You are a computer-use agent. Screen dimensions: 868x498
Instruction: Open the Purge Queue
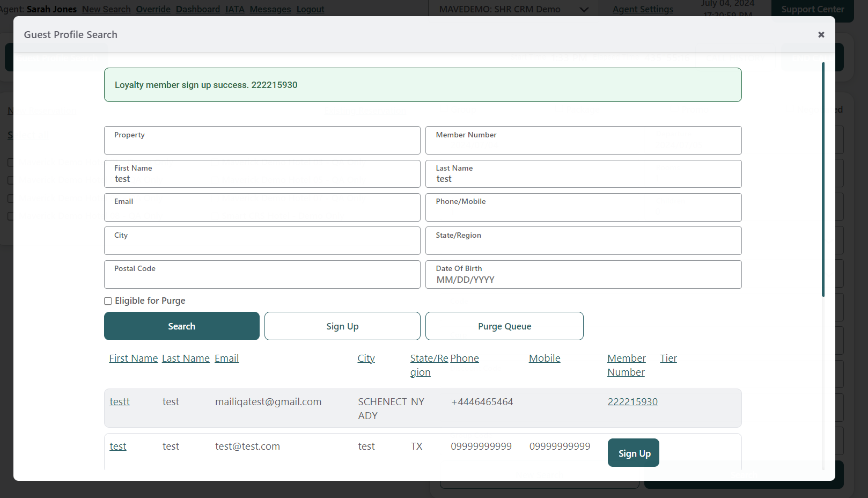[504, 326]
